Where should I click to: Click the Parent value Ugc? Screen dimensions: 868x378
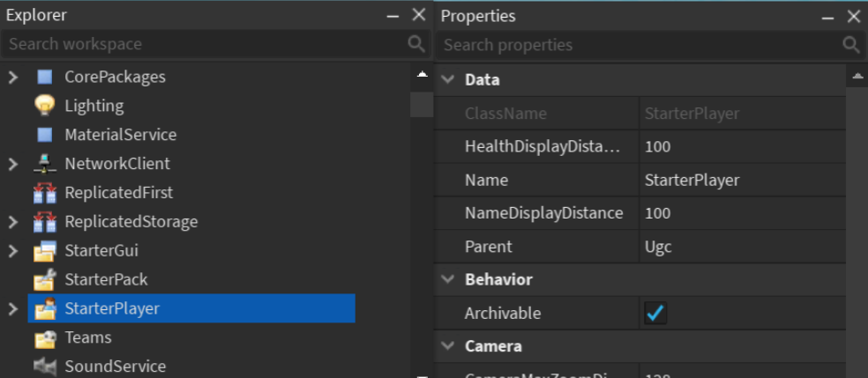coord(743,247)
